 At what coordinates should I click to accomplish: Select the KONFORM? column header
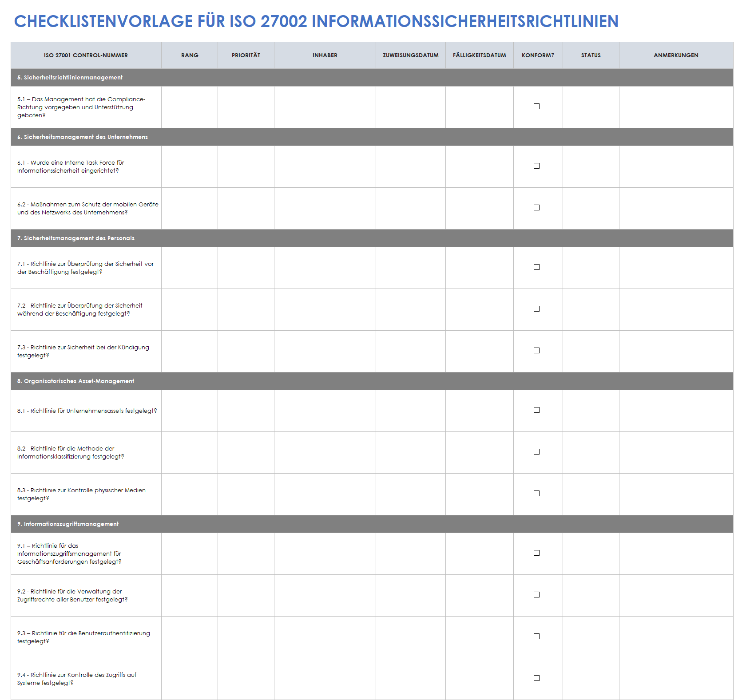(x=538, y=55)
